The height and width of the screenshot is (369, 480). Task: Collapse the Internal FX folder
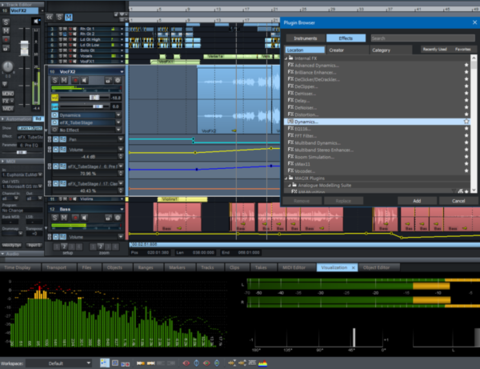pos(286,58)
